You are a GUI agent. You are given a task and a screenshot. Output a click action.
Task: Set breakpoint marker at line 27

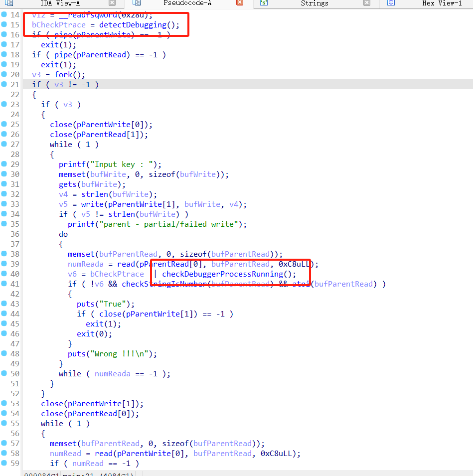[4, 144]
